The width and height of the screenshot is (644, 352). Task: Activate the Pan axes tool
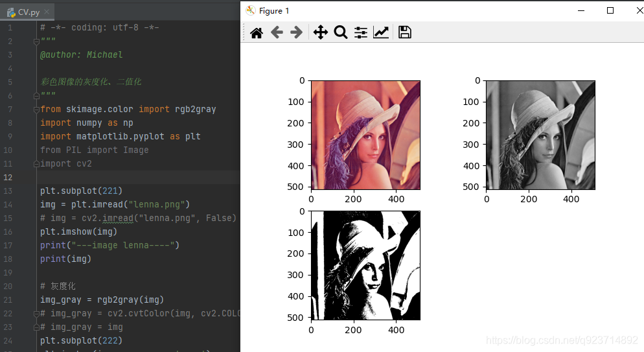point(320,32)
